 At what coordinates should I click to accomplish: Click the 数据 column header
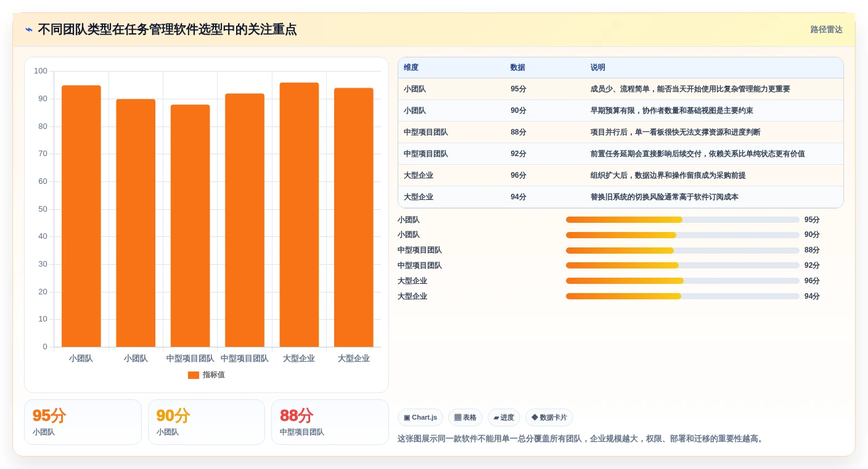(518, 68)
